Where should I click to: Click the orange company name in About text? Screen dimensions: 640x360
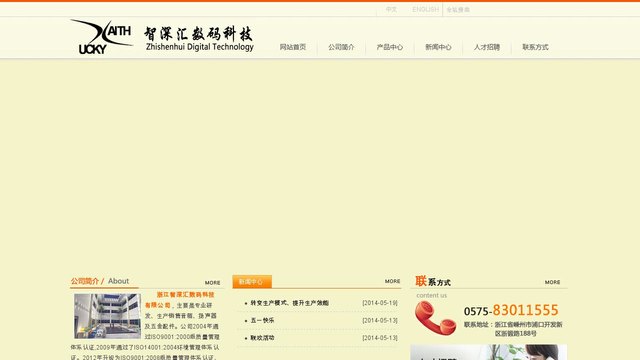point(180,300)
